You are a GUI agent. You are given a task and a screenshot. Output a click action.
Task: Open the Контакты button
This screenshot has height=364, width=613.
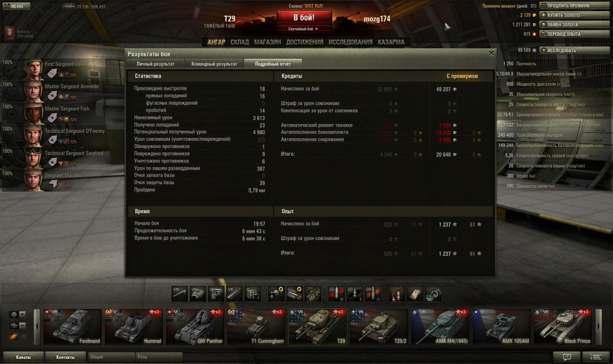[65, 357]
